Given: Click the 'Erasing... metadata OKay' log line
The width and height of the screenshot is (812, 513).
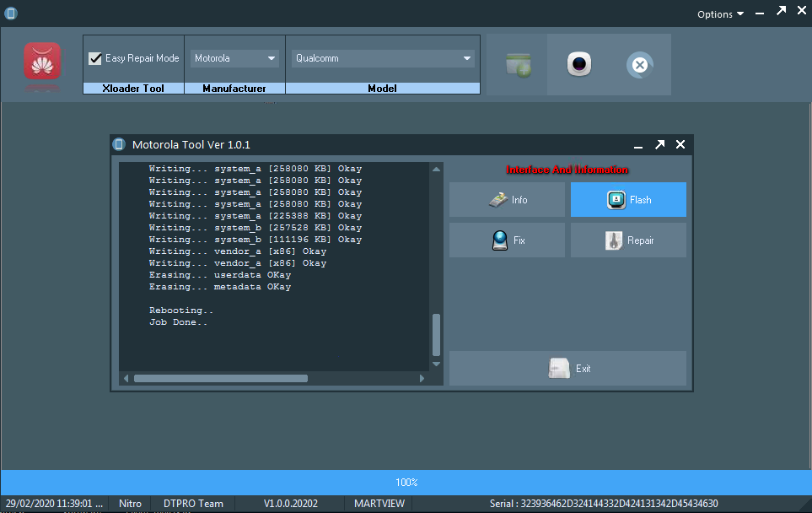Looking at the screenshot, I should 220,287.
